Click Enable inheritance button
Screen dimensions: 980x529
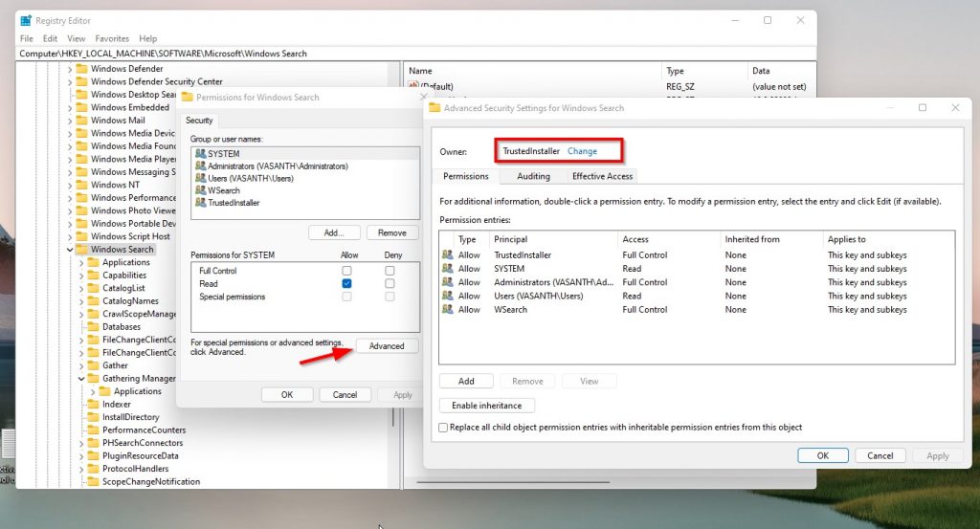point(487,406)
